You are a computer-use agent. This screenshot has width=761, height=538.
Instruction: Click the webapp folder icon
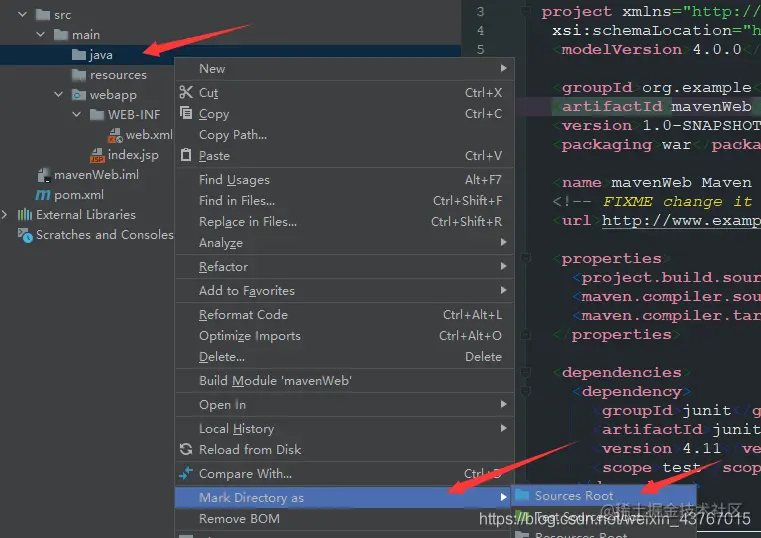coord(79,95)
